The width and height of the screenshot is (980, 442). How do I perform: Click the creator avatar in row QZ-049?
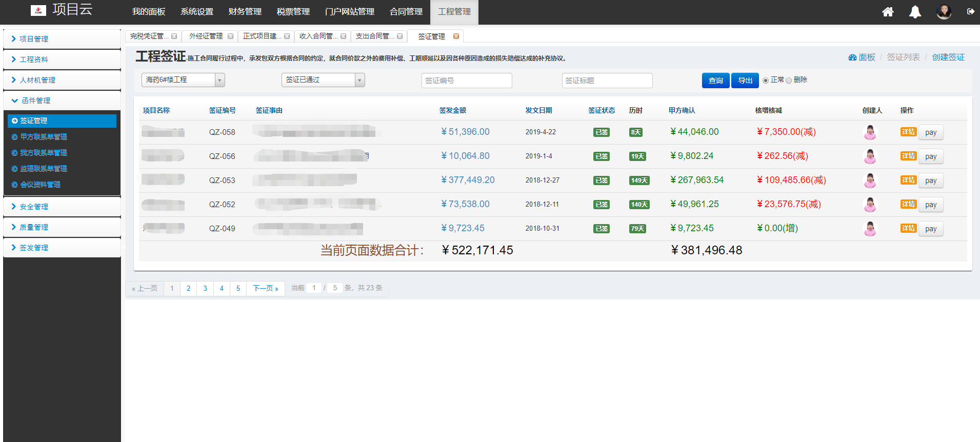click(870, 229)
